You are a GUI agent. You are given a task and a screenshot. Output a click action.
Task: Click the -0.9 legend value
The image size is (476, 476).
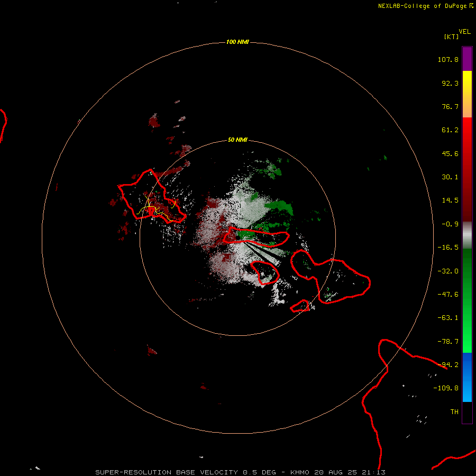click(450, 224)
